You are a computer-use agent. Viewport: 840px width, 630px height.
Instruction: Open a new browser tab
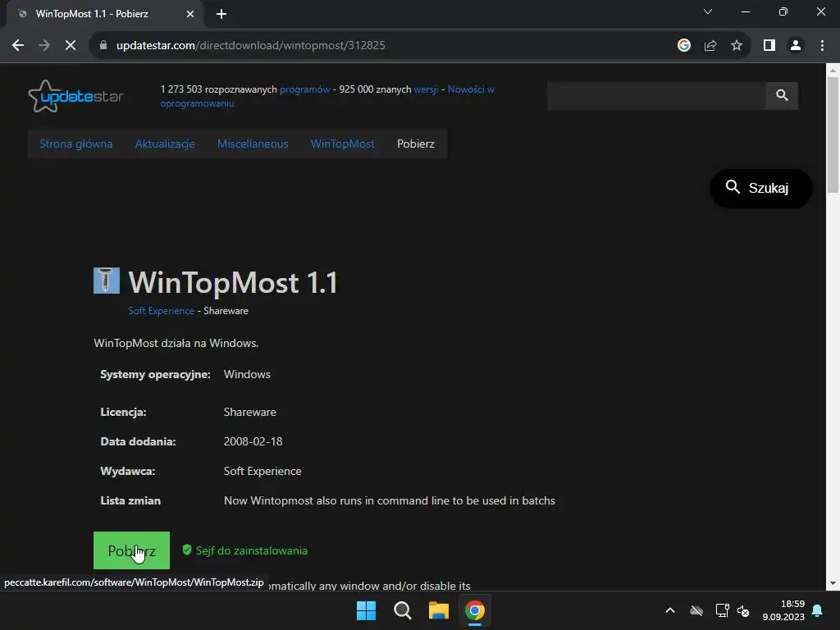point(221,14)
